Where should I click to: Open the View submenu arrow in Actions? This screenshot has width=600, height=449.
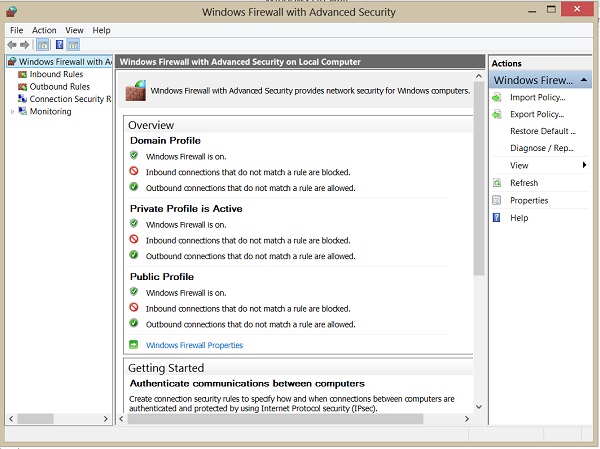[x=584, y=165]
